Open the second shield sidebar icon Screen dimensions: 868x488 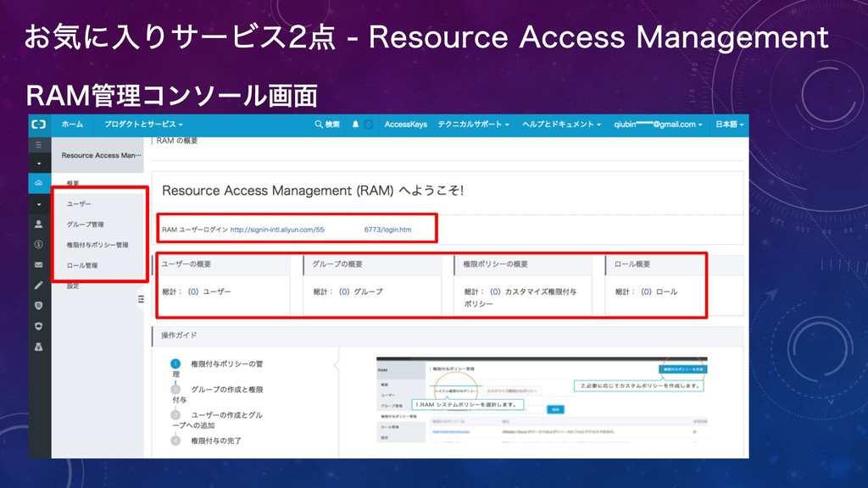[x=39, y=326]
